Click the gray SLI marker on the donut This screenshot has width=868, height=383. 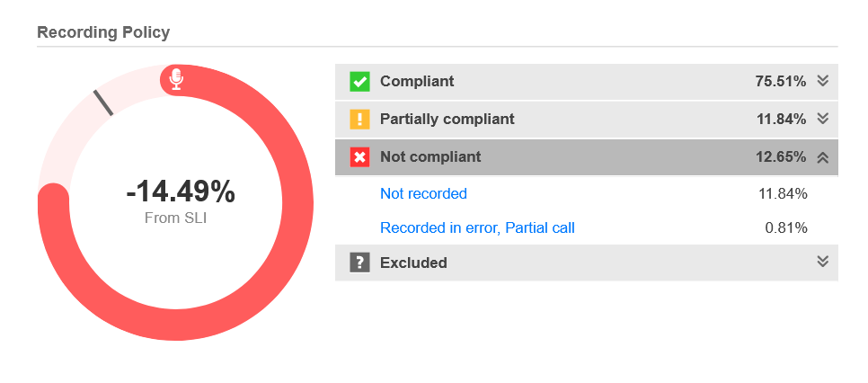pyautogui.click(x=102, y=102)
